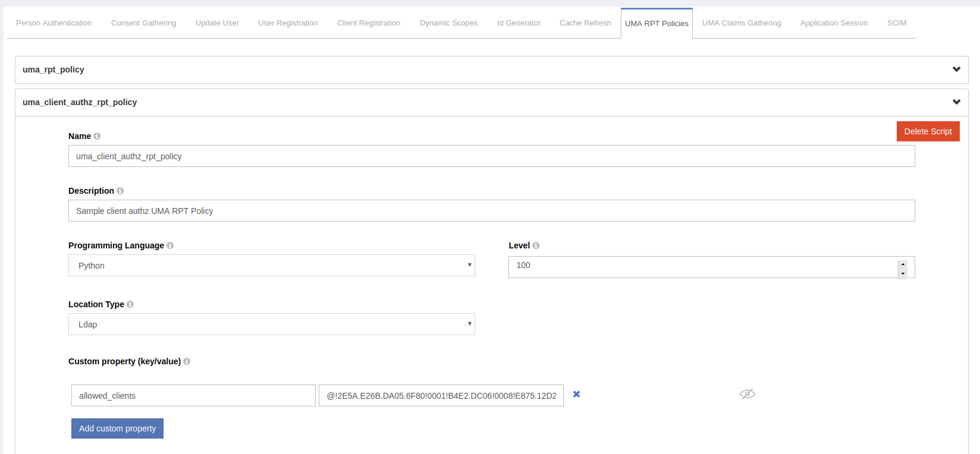This screenshot has width=980, height=454.
Task: Click the Programming Language info icon
Action: [x=170, y=245]
